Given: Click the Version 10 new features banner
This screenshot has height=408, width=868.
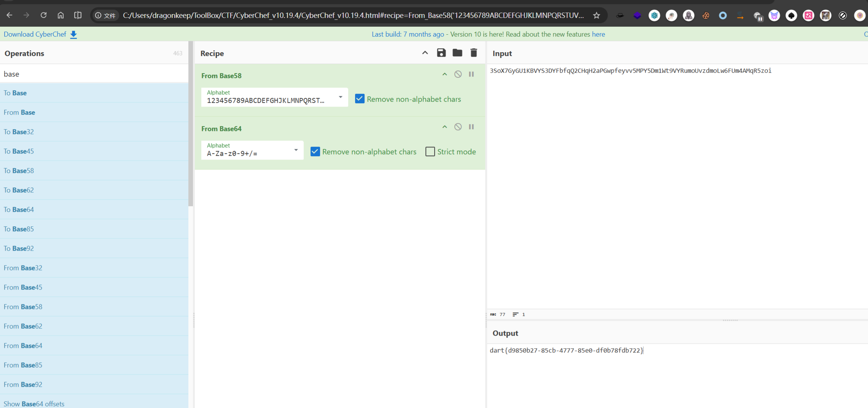Looking at the screenshot, I should click(x=488, y=34).
